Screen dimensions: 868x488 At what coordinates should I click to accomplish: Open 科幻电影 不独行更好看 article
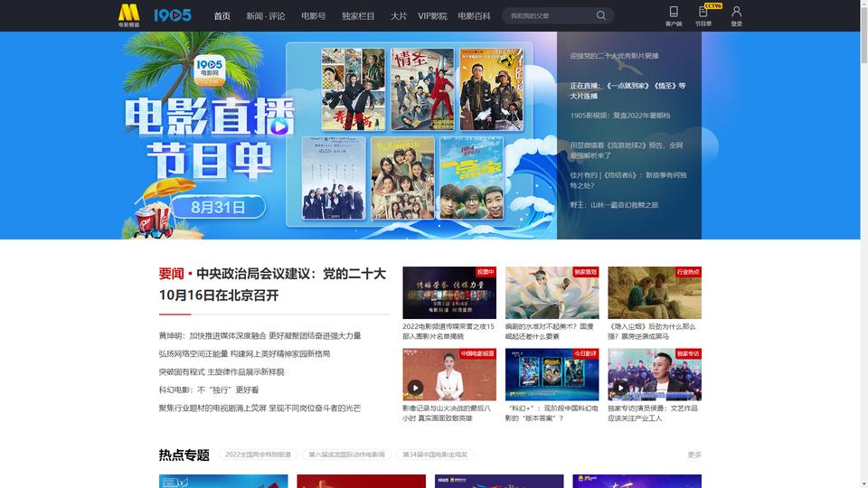click(x=209, y=390)
